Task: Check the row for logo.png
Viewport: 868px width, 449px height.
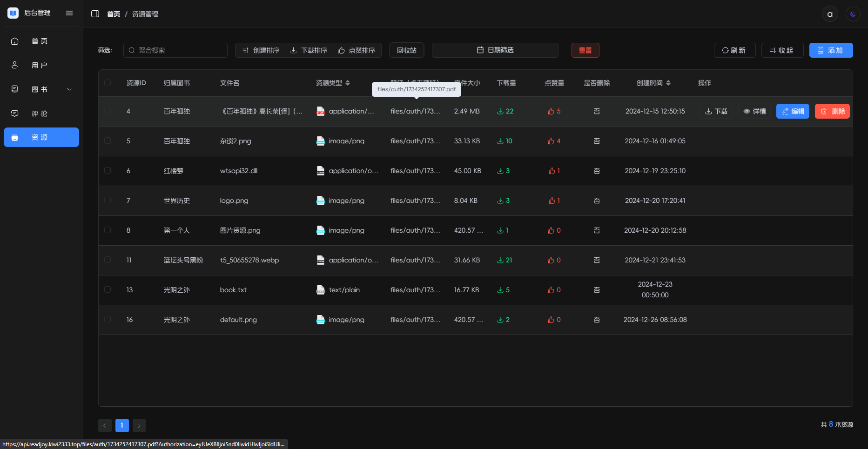Action: (108, 200)
